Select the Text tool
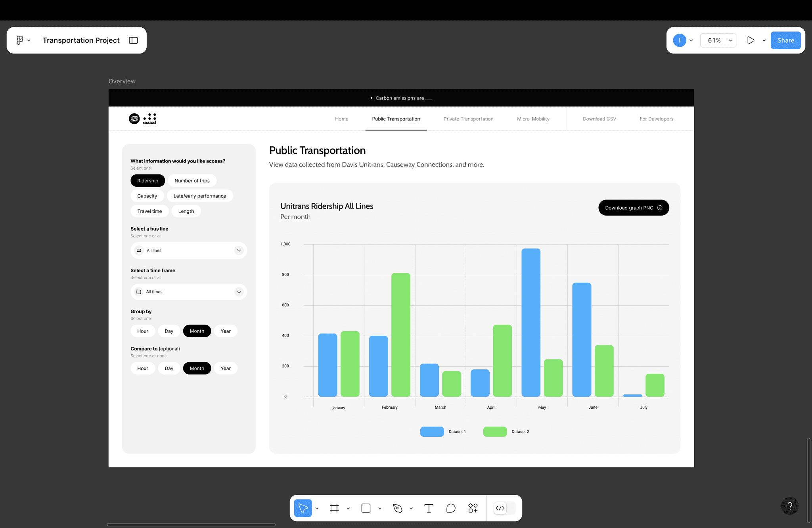Screen dimensions: 812x528 (x=429, y=508)
